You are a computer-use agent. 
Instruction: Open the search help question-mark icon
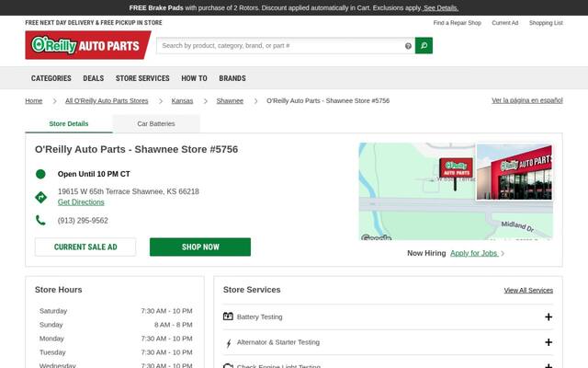click(x=408, y=46)
